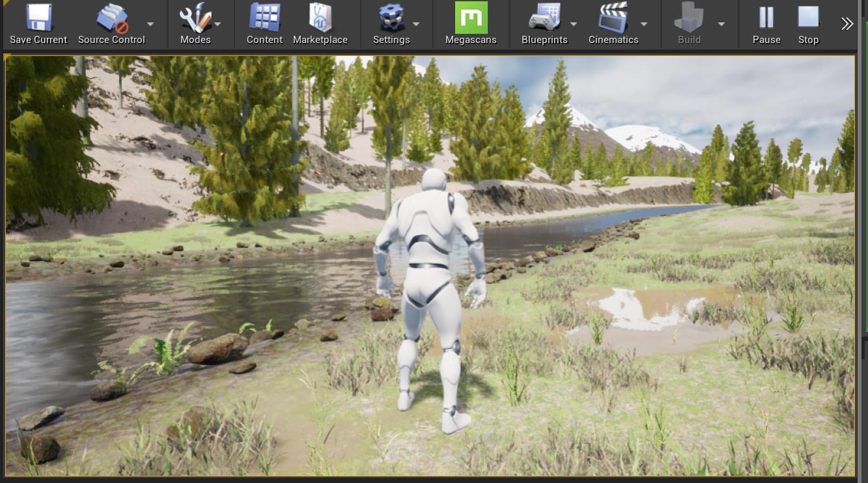The height and width of the screenshot is (483, 868).
Task: Open the Cinematics menu
Action: tap(613, 24)
